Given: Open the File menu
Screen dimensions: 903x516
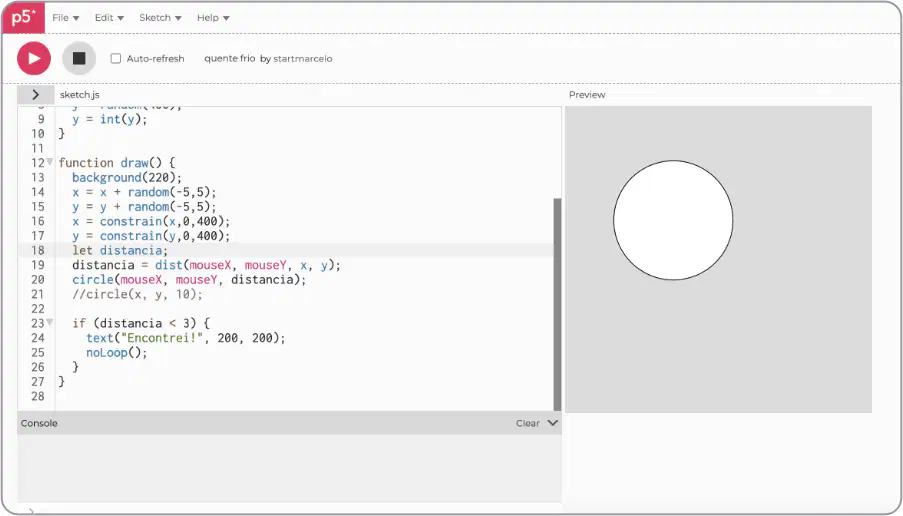Looking at the screenshot, I should (65, 18).
